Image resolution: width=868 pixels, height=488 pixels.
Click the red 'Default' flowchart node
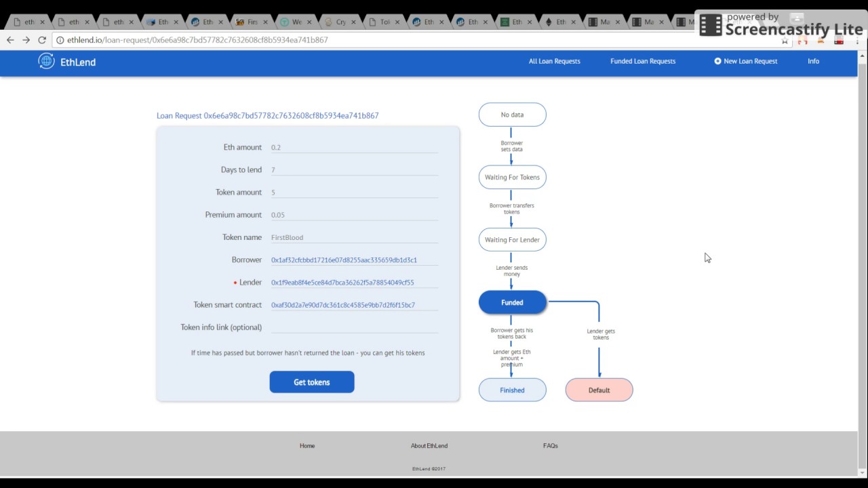point(599,390)
